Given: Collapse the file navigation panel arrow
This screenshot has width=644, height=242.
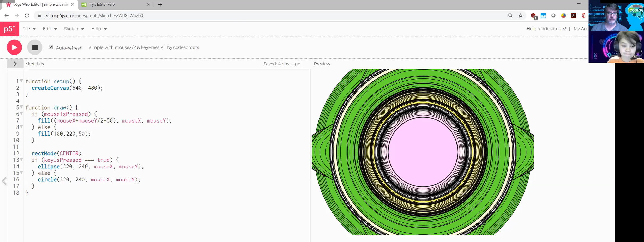Looking at the screenshot, I should point(15,63).
